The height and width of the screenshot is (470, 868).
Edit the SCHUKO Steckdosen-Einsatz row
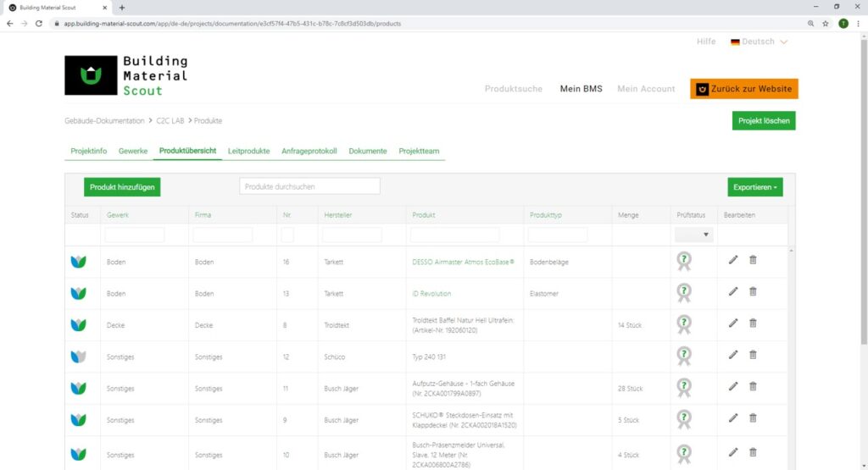[733, 418]
